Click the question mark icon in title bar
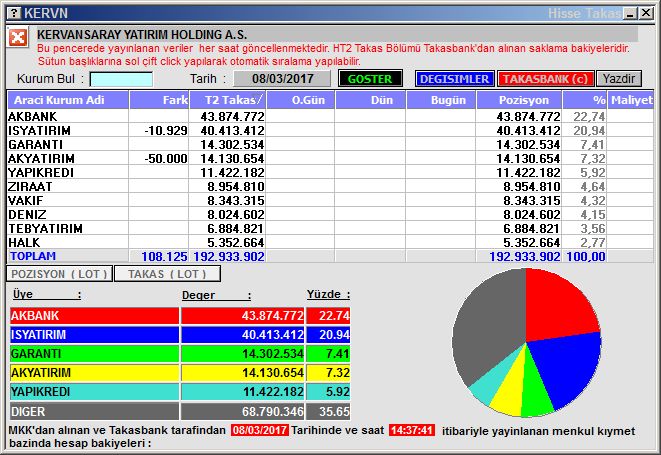The width and height of the screenshot is (661, 455). pos(14,13)
